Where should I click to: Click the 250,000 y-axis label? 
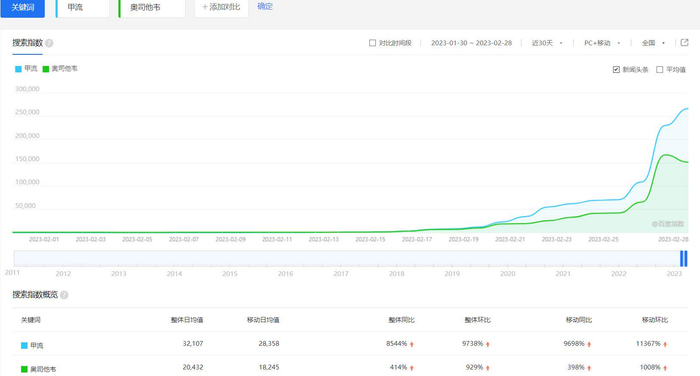pos(27,112)
